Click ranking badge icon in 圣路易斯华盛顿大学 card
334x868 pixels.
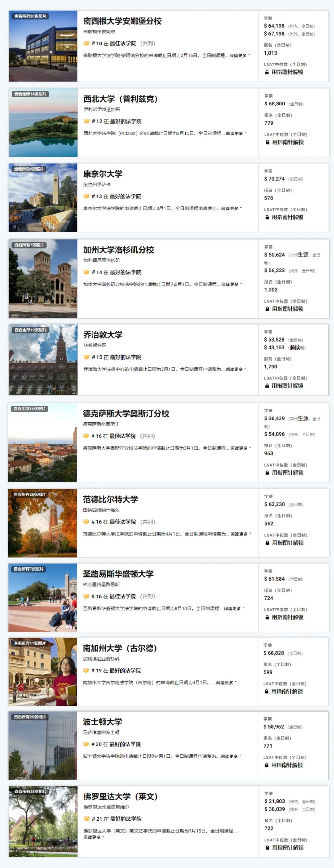pos(86,596)
